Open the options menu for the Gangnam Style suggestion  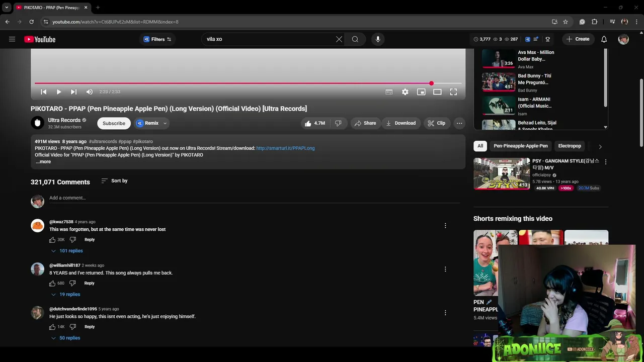click(x=605, y=162)
